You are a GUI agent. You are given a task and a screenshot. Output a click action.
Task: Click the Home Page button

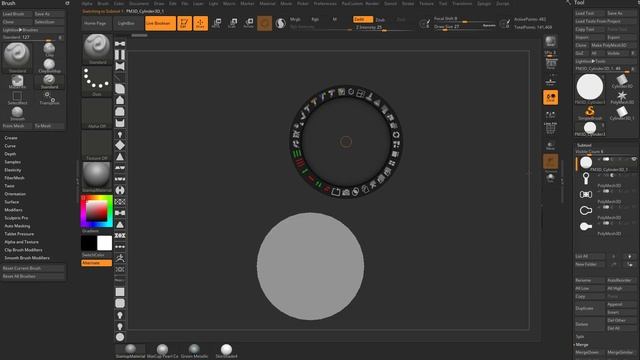(95, 23)
